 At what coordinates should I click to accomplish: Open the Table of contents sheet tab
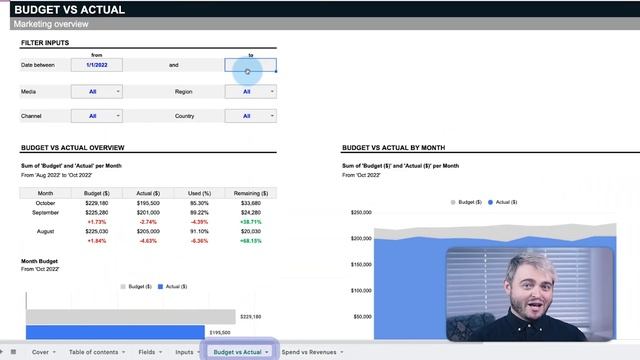[x=93, y=352]
